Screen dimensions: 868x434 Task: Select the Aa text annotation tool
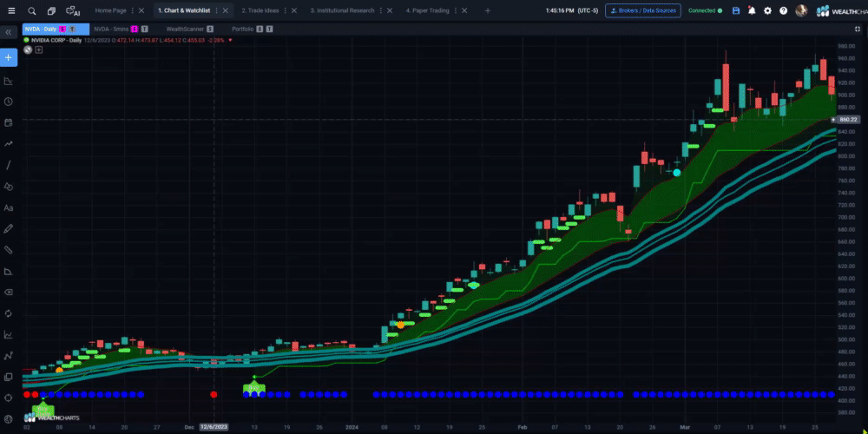click(9, 207)
